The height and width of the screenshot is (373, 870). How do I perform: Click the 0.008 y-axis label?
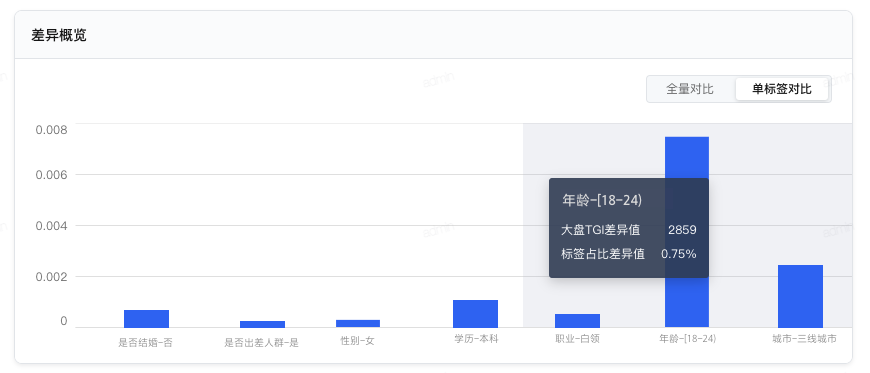[x=52, y=130]
